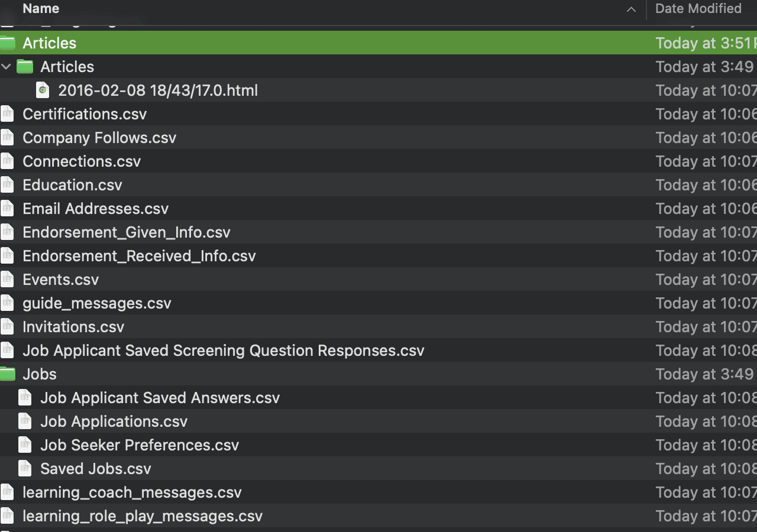
Task: Click the modified date of Events.csv
Action: [x=706, y=280]
